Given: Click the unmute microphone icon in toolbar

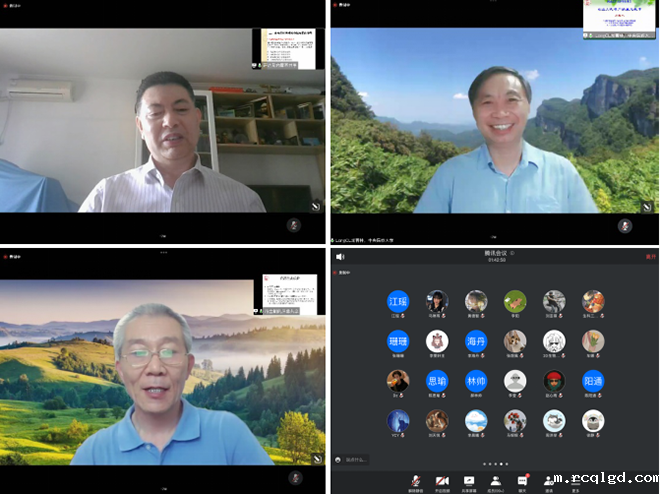Looking at the screenshot, I should [x=415, y=481].
